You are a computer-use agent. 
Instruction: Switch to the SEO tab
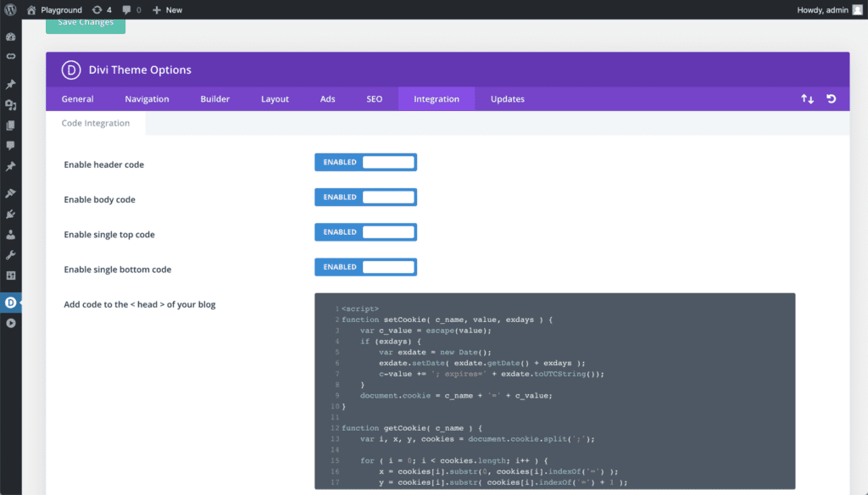(x=374, y=99)
